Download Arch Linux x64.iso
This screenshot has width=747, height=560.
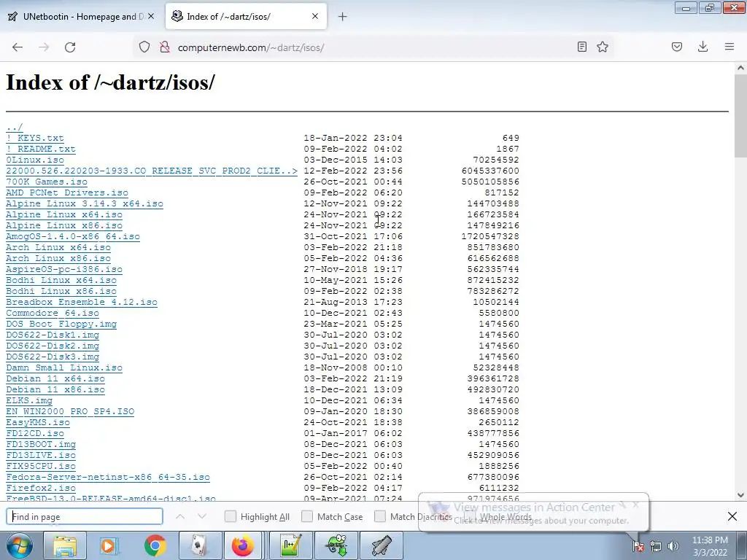tap(58, 248)
